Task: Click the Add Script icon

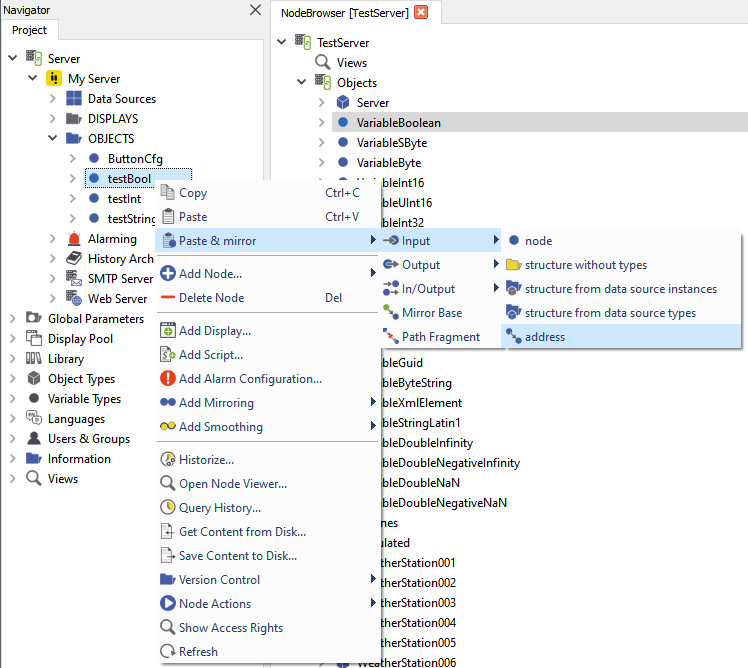Action: 167,355
